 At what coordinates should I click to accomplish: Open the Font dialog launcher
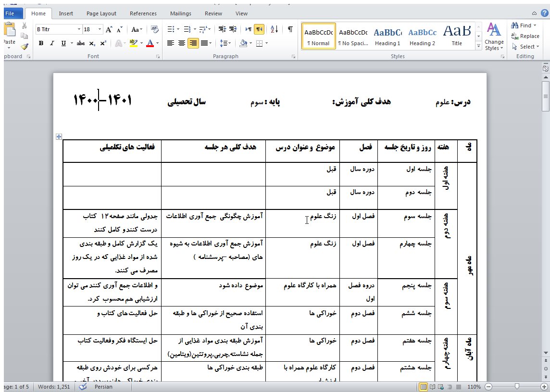(x=158, y=57)
